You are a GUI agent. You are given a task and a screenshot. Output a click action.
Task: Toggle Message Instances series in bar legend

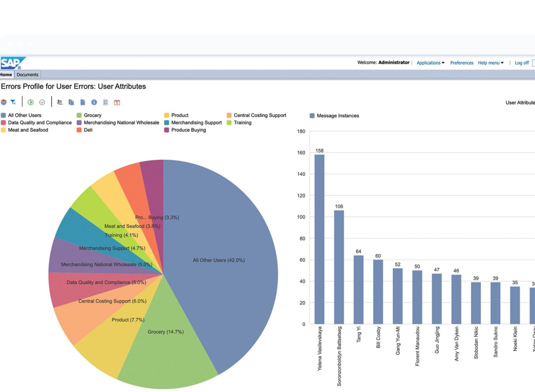[337, 115]
